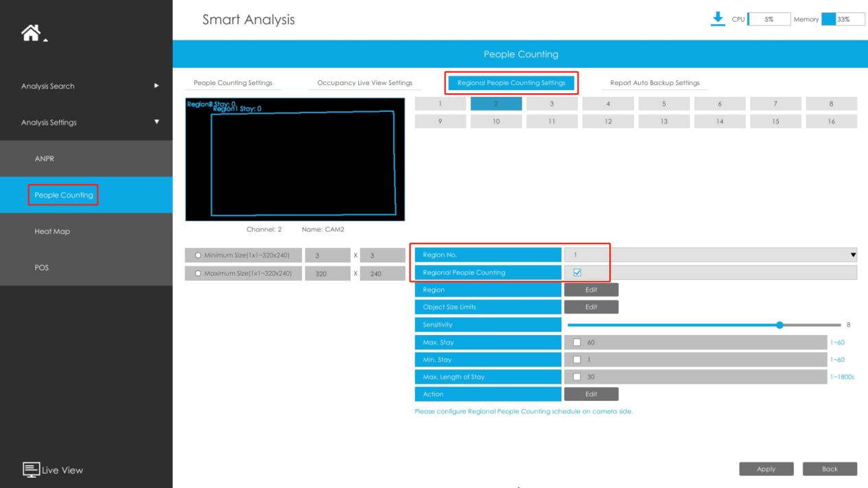Enable the Max. Stay checkbox
Image resolution: width=868 pixels, height=488 pixels.
pos(576,342)
